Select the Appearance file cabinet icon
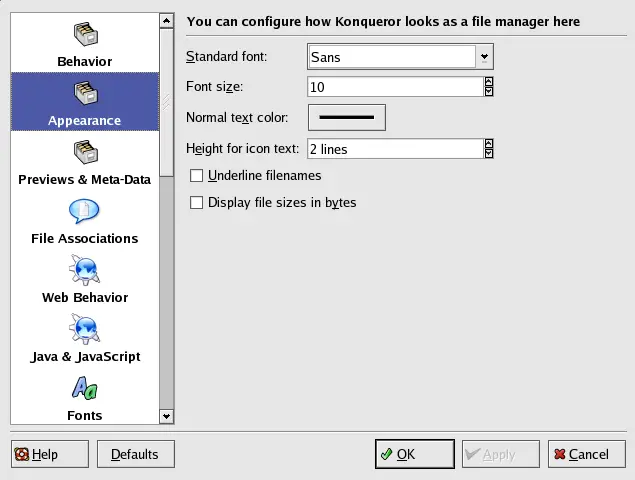Viewport: 635px width, 480px height. (85, 93)
